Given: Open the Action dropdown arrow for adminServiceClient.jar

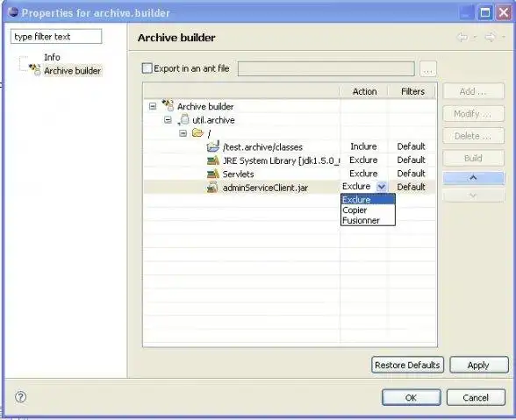Looking at the screenshot, I should pos(382,187).
